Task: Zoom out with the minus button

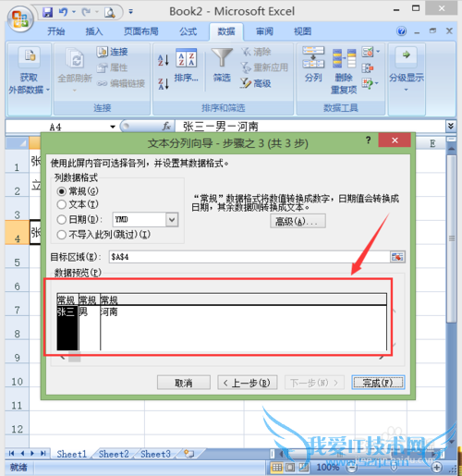Action: coord(351,468)
